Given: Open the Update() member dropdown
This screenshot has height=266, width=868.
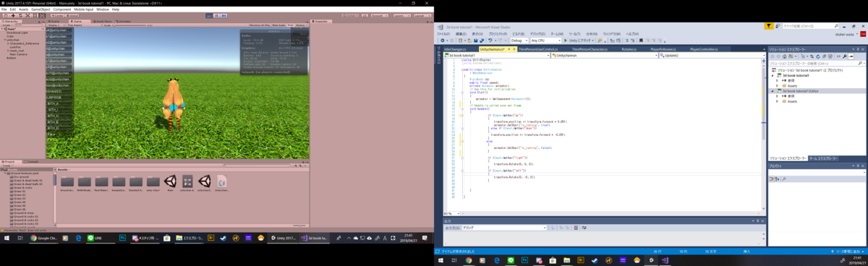Looking at the screenshot, I should click(x=711, y=55).
